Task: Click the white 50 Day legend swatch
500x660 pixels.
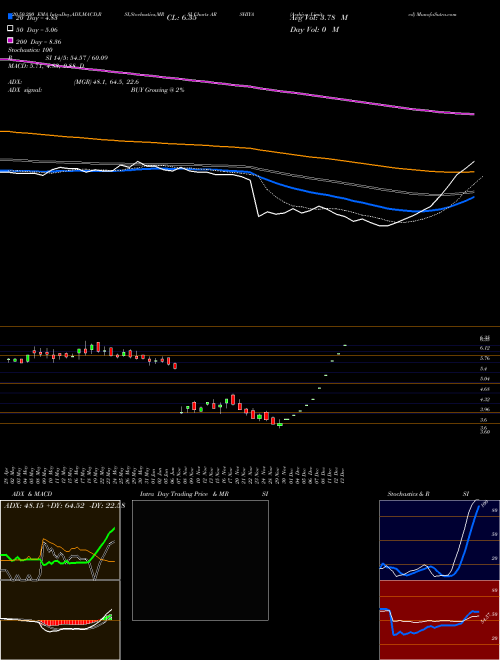Action: (x=11, y=29)
